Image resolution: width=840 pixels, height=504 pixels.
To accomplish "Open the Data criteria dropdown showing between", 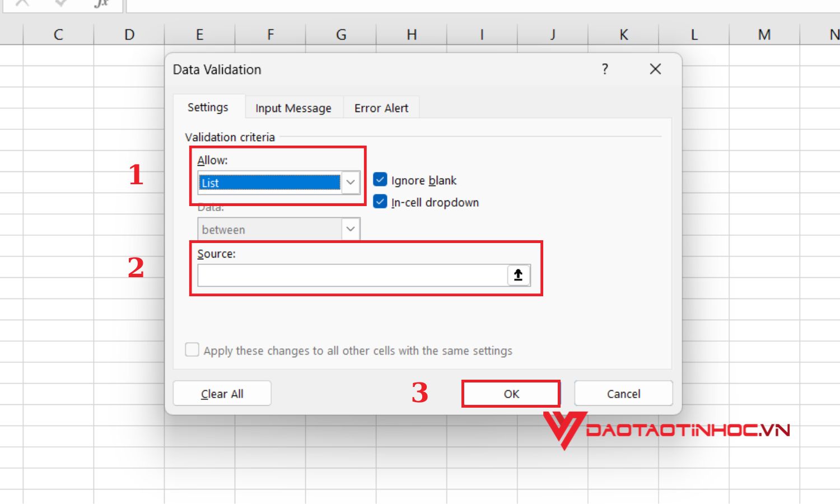I will click(350, 228).
